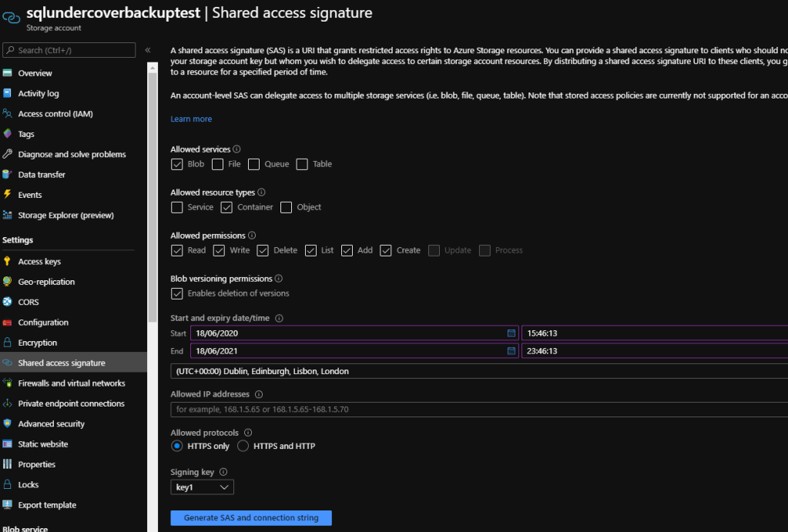
Task: Open the Signing key dropdown
Action: 202,487
